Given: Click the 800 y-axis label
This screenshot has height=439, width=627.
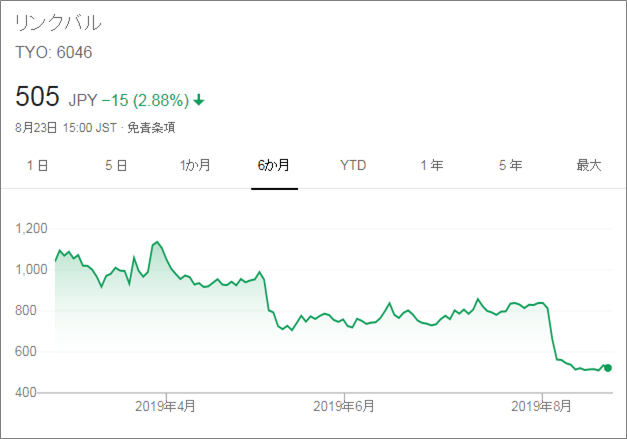Looking at the screenshot, I should click(x=26, y=310).
